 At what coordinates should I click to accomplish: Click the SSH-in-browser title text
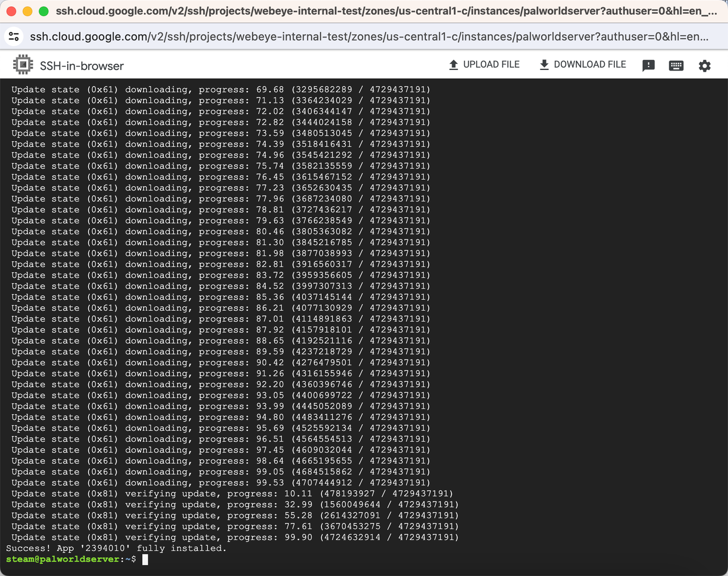(x=82, y=66)
